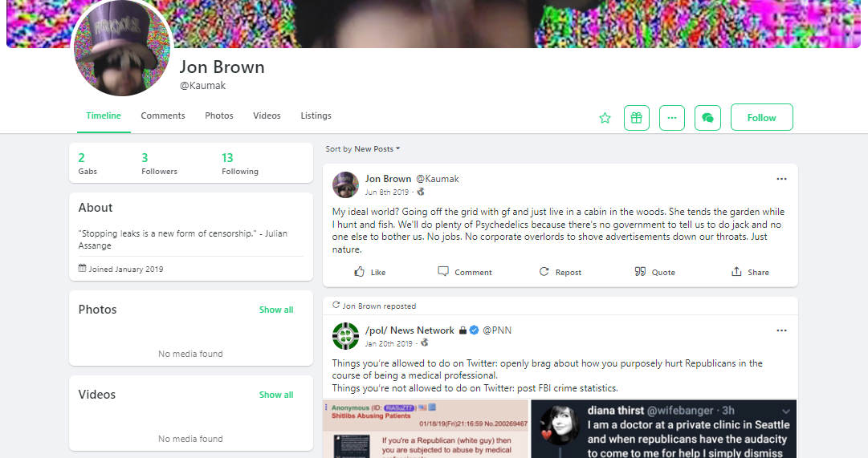Image resolution: width=868 pixels, height=458 pixels.
Task: Like Jon Brown's cabin post
Action: [370, 272]
